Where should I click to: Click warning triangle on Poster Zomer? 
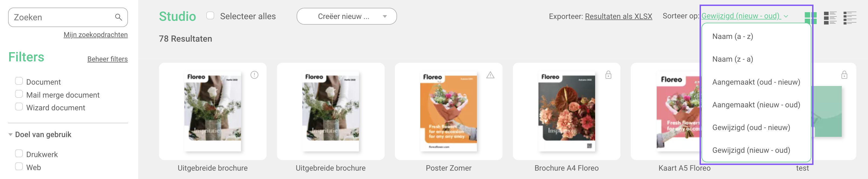[x=490, y=75]
